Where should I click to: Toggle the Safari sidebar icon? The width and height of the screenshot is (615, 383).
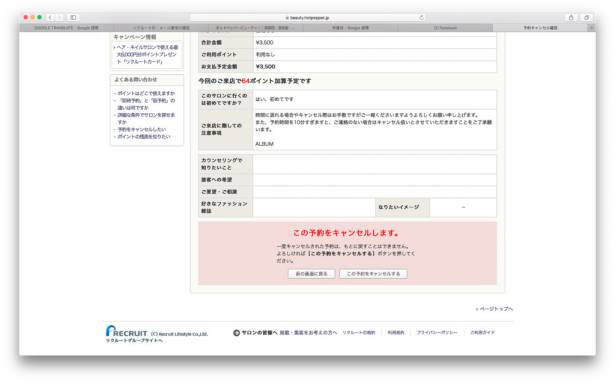pos(73,17)
